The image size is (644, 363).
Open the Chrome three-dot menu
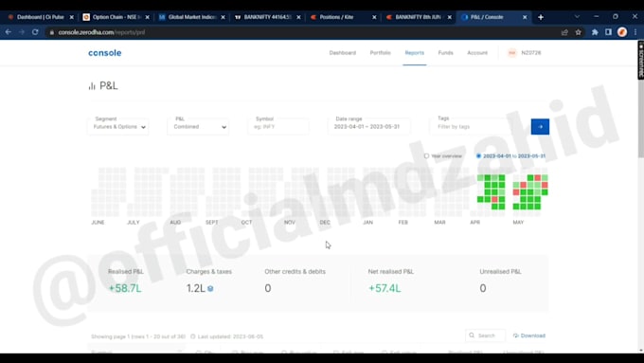tap(635, 32)
